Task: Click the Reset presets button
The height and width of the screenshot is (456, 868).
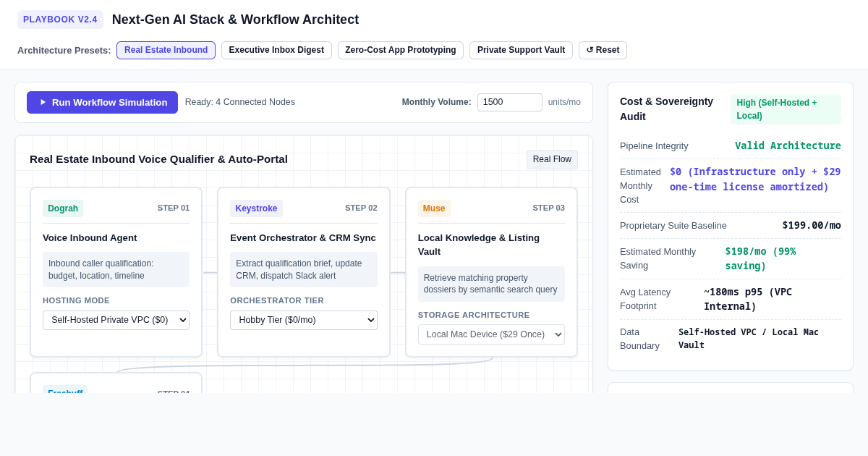Action: point(603,50)
